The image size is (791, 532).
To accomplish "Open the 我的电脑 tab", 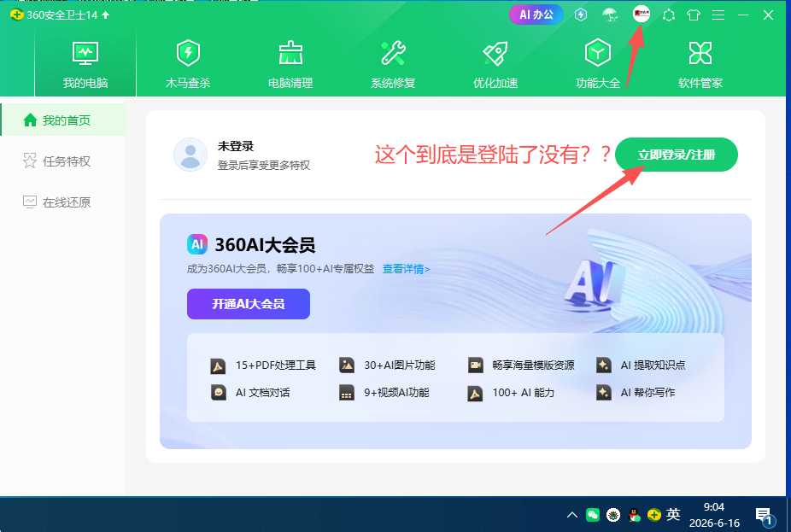I will [85, 65].
